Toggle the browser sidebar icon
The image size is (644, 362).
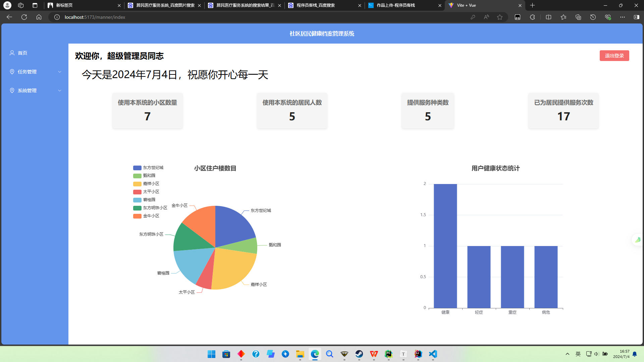click(x=637, y=17)
